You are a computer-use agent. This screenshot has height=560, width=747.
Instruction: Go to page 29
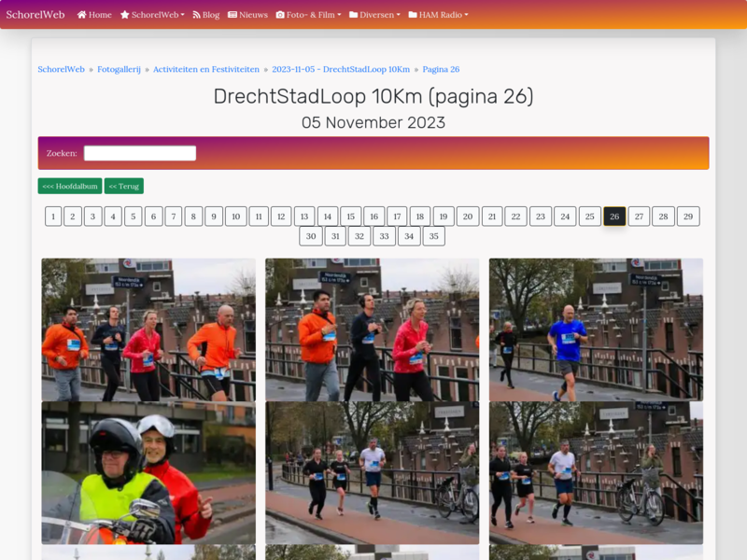(688, 217)
